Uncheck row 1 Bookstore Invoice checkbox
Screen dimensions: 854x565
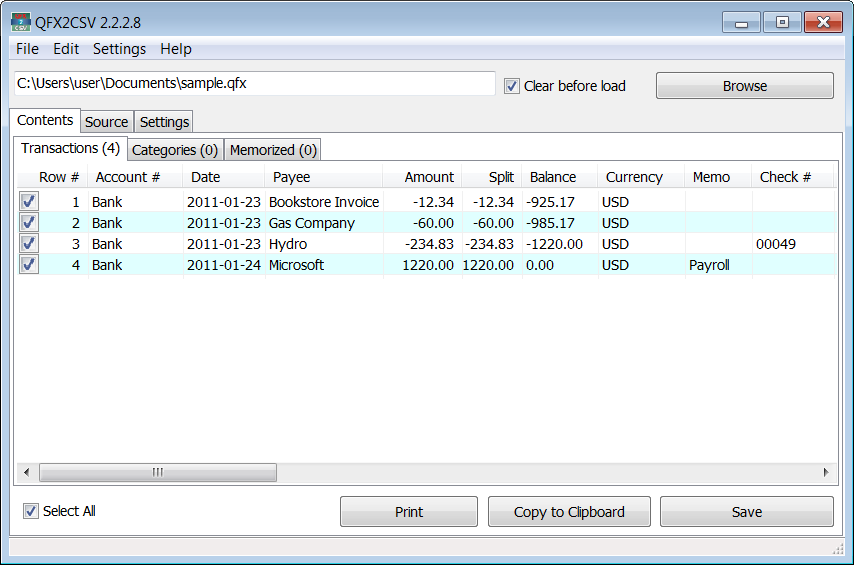pyautogui.click(x=29, y=202)
